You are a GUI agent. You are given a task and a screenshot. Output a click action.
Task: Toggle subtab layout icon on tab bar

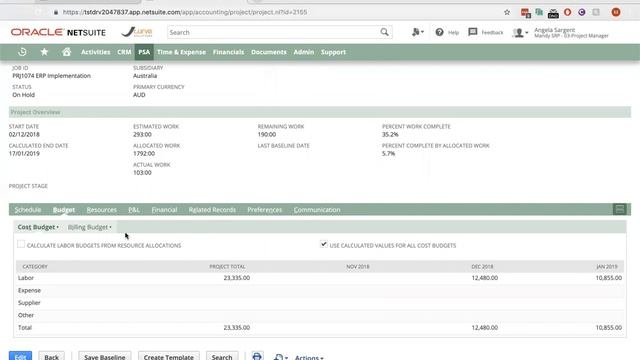(620, 209)
